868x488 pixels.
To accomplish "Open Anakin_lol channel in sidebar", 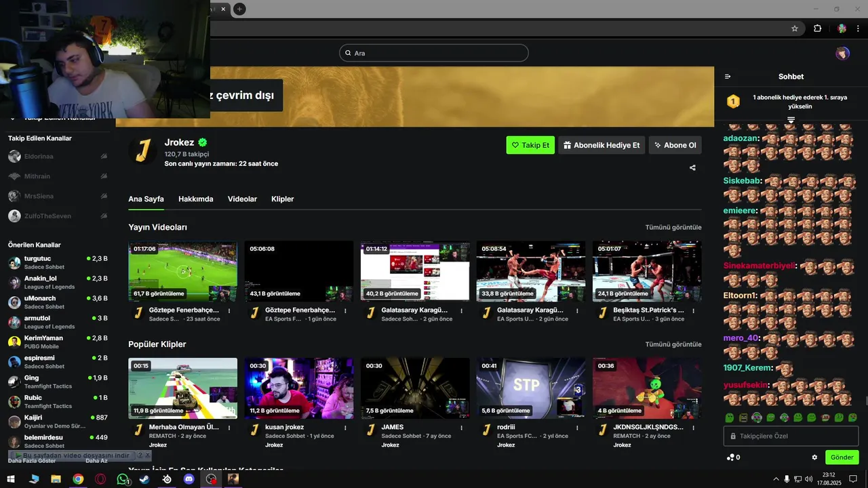I will click(58, 283).
